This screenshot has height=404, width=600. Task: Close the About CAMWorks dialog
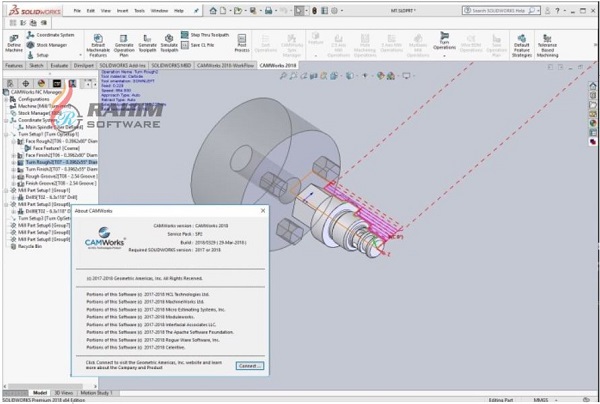click(263, 211)
